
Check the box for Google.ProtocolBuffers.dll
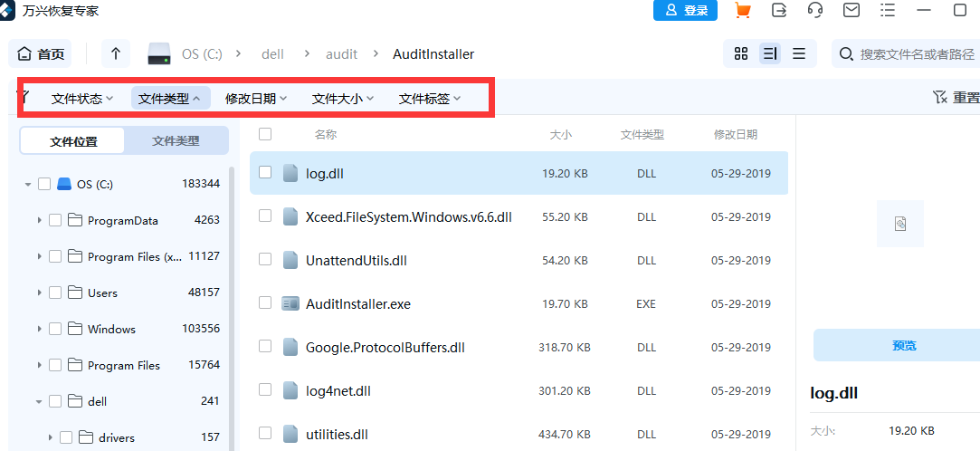(265, 346)
